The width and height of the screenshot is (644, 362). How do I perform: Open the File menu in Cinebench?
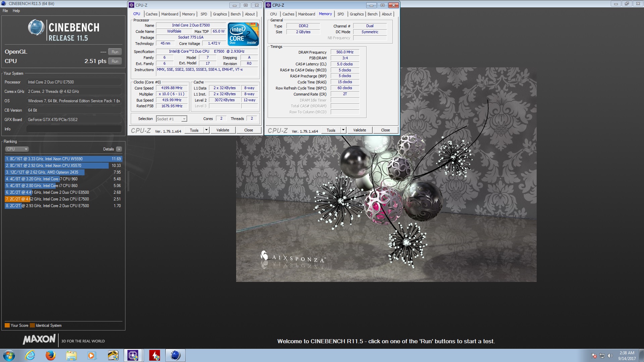[x=5, y=11]
